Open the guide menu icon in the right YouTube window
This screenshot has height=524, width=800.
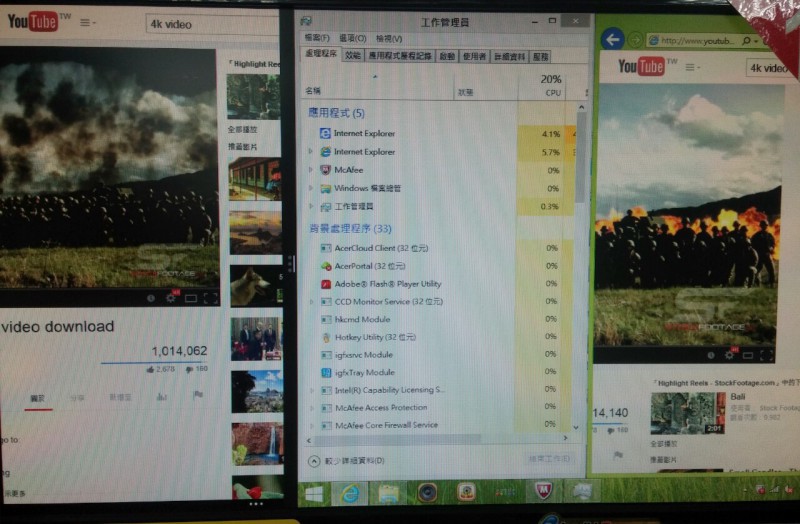click(692, 67)
